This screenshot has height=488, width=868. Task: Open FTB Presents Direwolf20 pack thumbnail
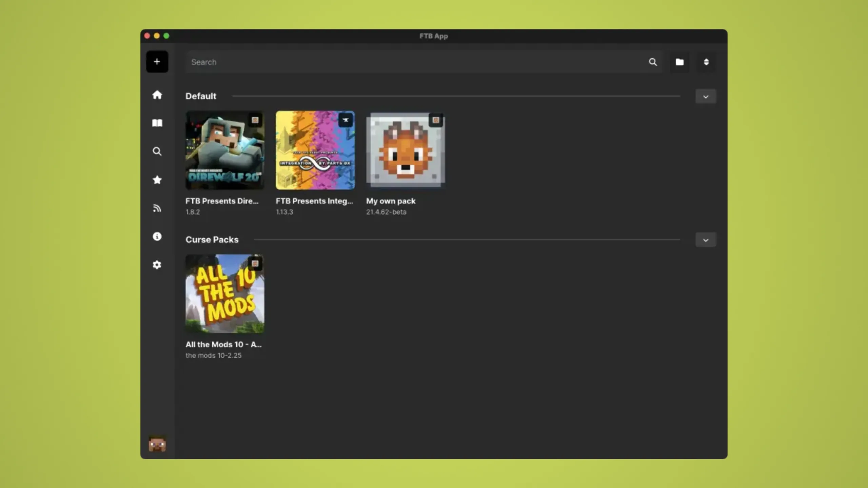(225, 150)
